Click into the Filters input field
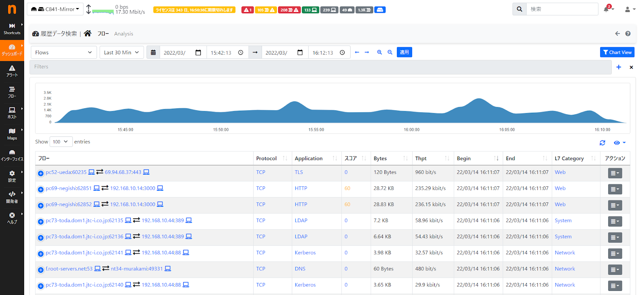Image resolution: width=644 pixels, height=295 pixels. tap(321, 67)
